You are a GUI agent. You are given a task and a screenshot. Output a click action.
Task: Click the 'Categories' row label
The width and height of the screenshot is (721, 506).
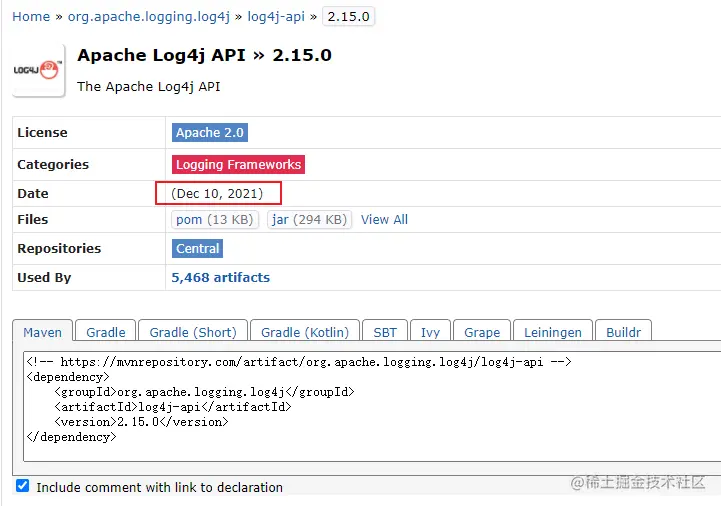tap(53, 165)
